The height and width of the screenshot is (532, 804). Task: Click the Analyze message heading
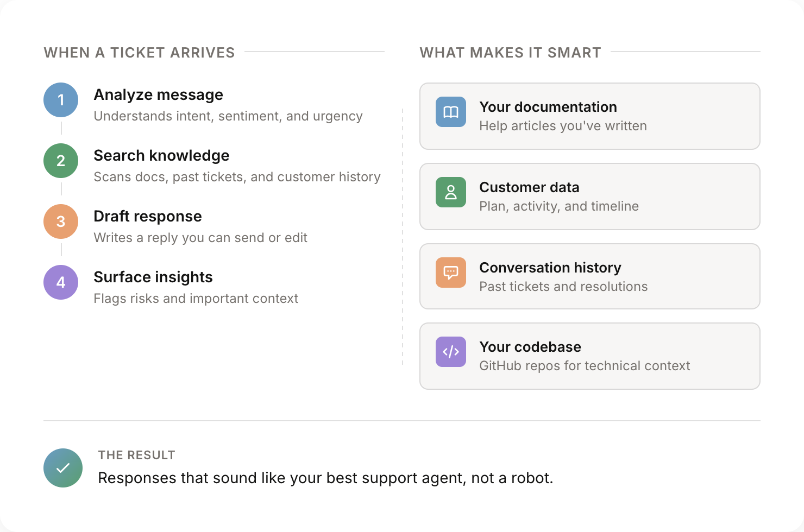pyautogui.click(x=158, y=95)
